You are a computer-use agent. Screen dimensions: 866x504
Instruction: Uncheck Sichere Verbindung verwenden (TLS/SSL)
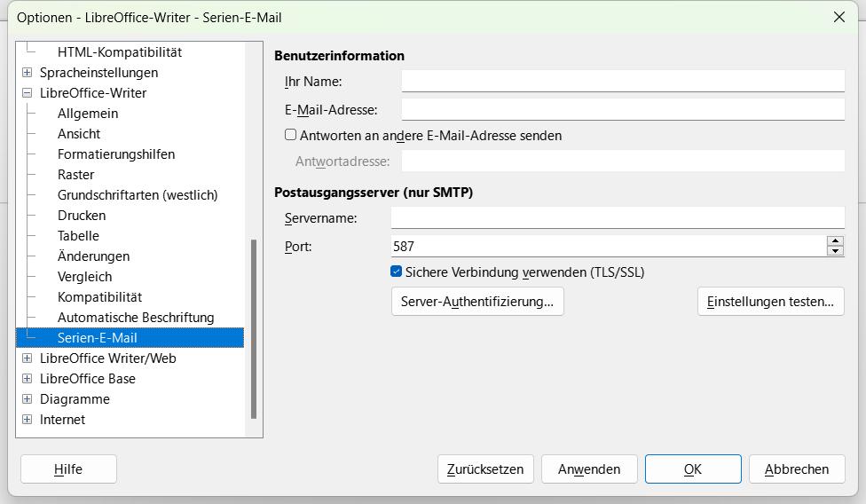396,272
